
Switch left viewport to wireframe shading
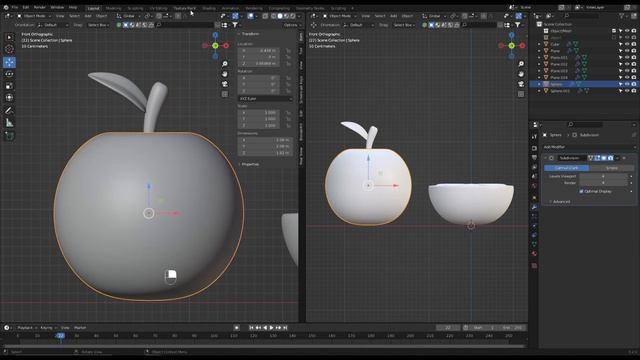tap(273, 16)
